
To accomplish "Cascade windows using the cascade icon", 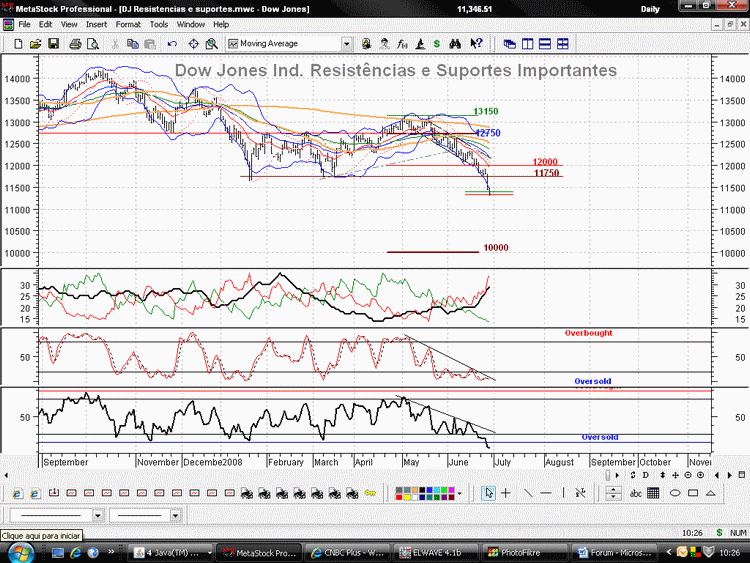I will (x=509, y=44).
